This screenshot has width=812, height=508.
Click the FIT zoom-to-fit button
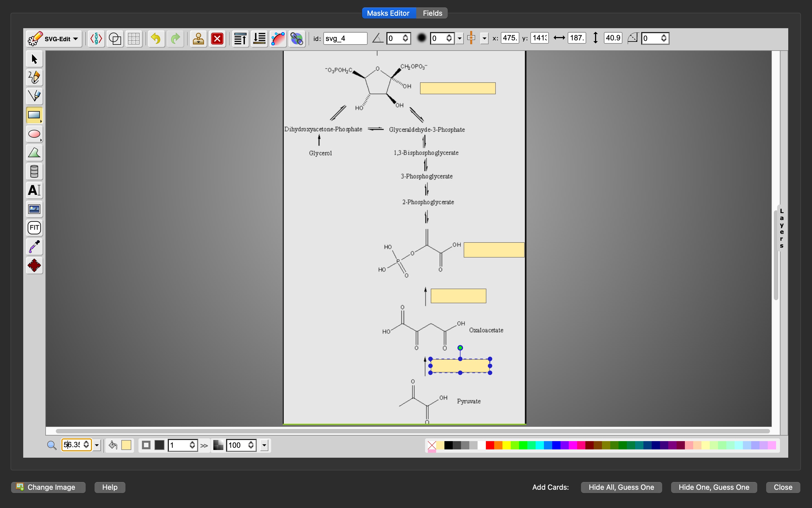tap(34, 228)
